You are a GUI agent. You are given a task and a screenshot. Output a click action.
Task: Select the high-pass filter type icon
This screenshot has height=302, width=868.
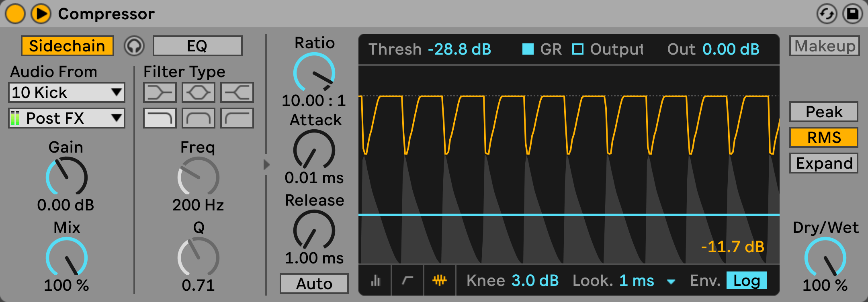tap(237, 118)
